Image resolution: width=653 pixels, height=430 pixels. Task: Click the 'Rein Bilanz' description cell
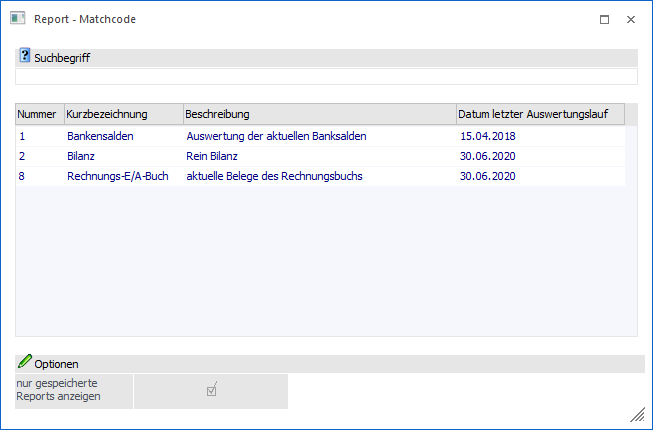point(214,156)
